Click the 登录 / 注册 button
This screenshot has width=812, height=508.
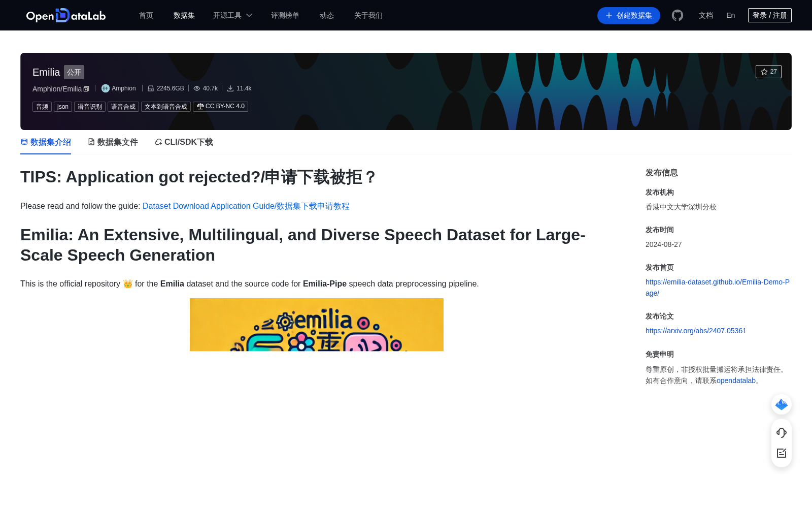pyautogui.click(x=770, y=15)
